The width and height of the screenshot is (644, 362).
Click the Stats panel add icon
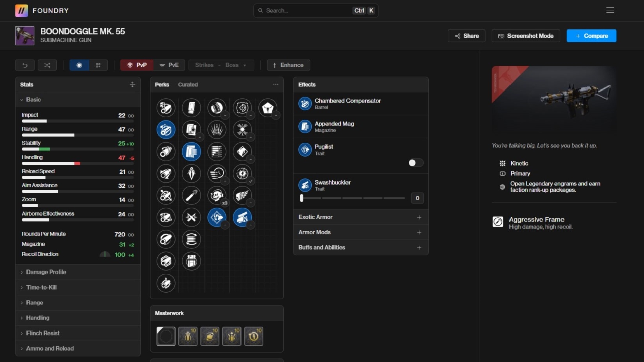[132, 84]
